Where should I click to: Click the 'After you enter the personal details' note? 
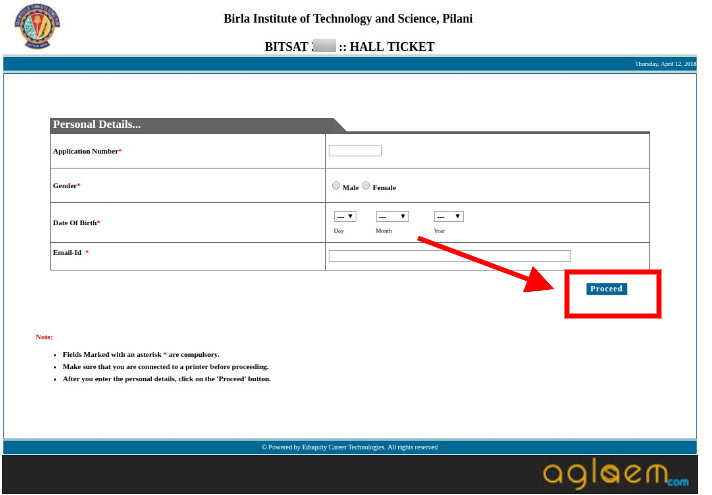(167, 379)
